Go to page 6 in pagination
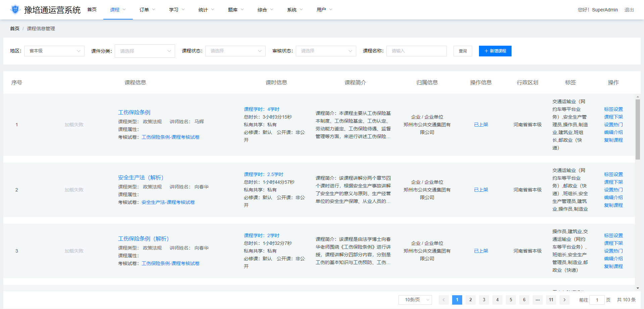 [524, 300]
